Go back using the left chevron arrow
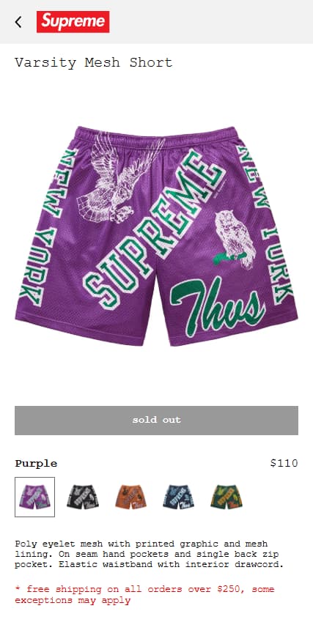The image size is (313, 644). (18, 22)
